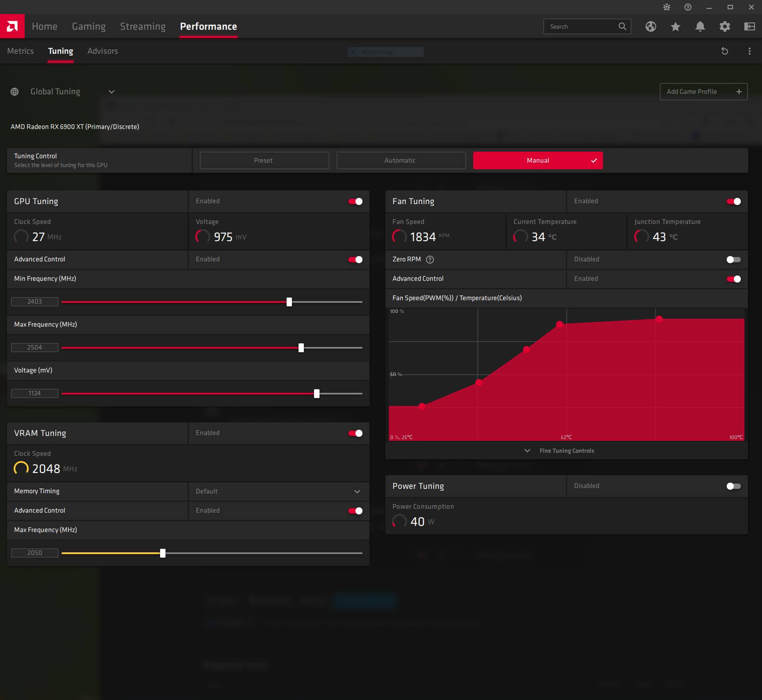Open the notifications bell icon

point(700,26)
